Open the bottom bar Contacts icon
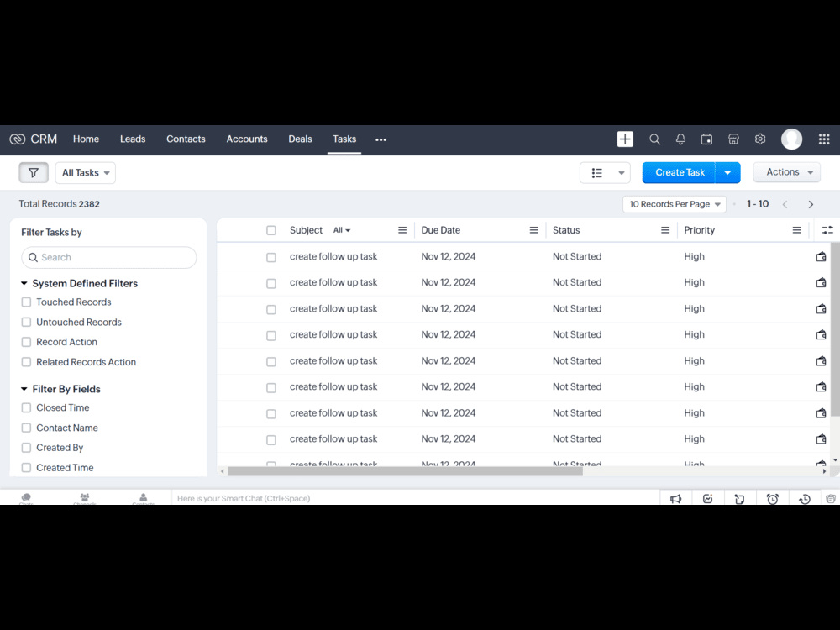This screenshot has width=840, height=630. point(143,498)
